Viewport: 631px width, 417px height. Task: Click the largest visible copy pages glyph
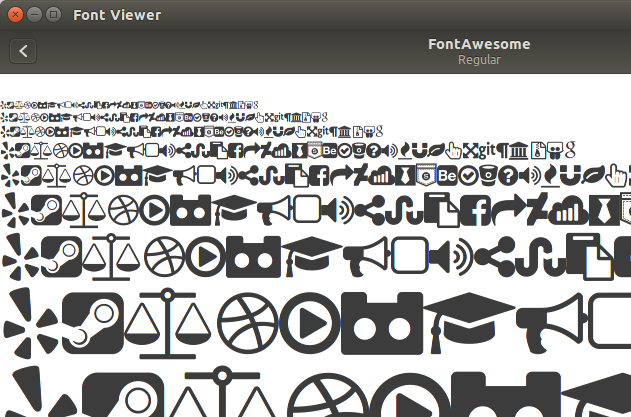[x=590, y=256]
